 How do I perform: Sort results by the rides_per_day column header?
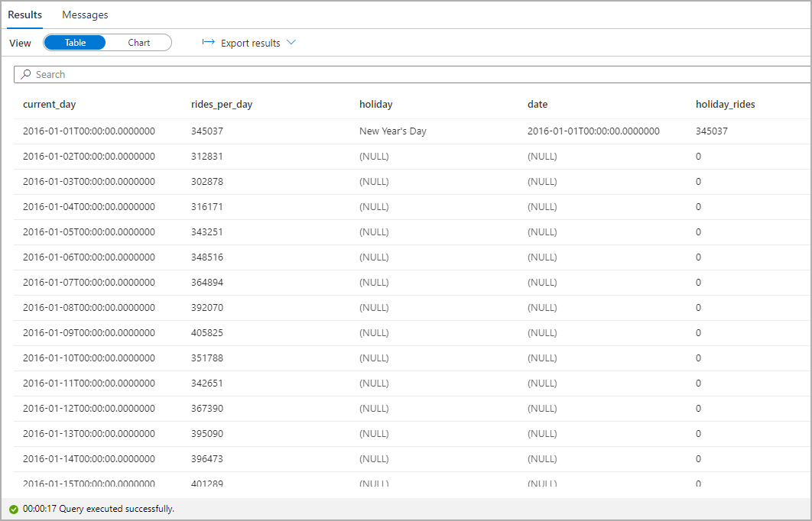[x=221, y=104]
